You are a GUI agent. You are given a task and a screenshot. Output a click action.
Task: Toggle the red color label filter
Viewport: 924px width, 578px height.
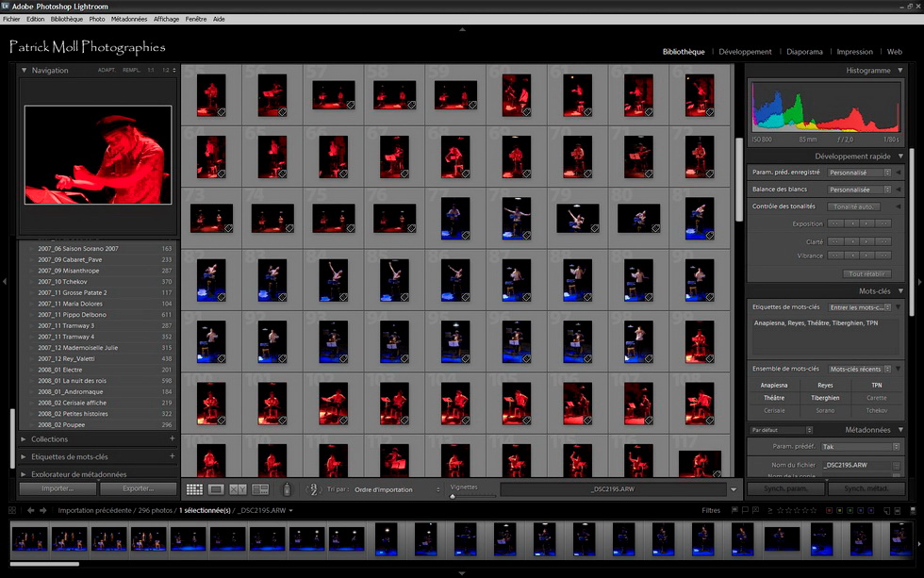click(829, 510)
